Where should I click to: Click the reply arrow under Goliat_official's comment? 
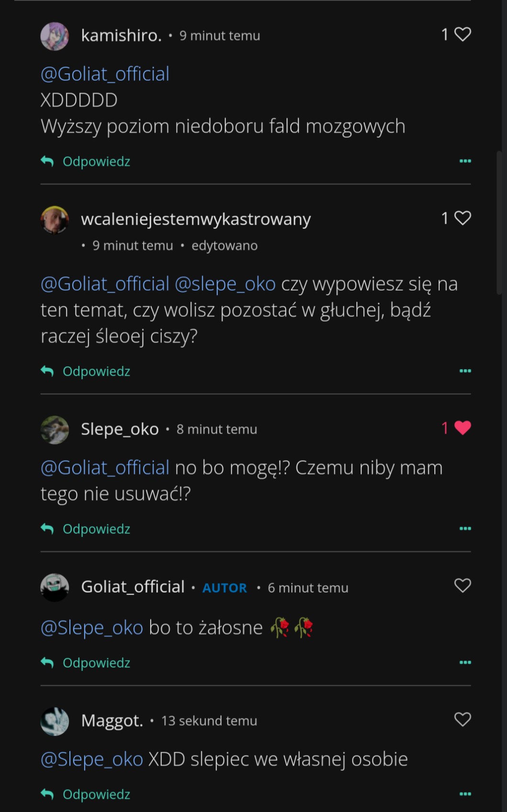coord(47,662)
